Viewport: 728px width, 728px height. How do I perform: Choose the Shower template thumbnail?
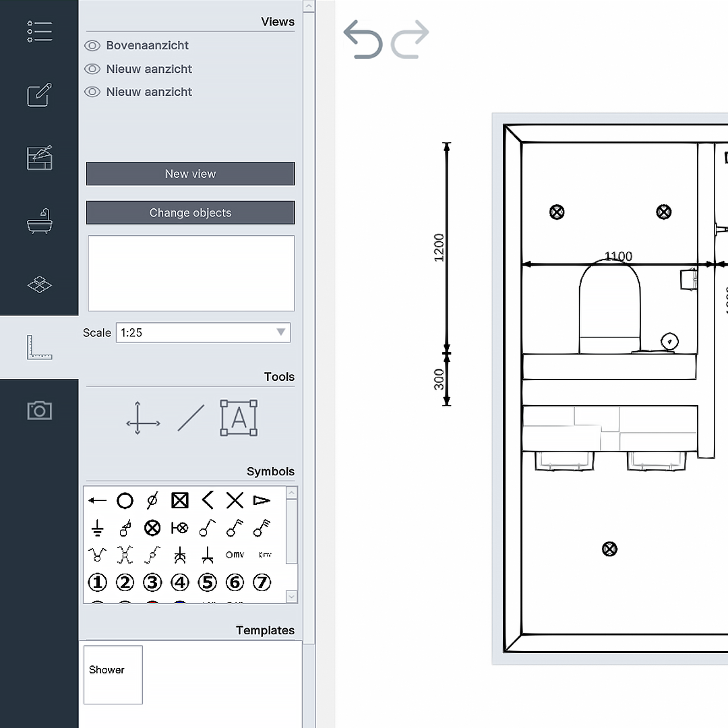click(x=113, y=674)
